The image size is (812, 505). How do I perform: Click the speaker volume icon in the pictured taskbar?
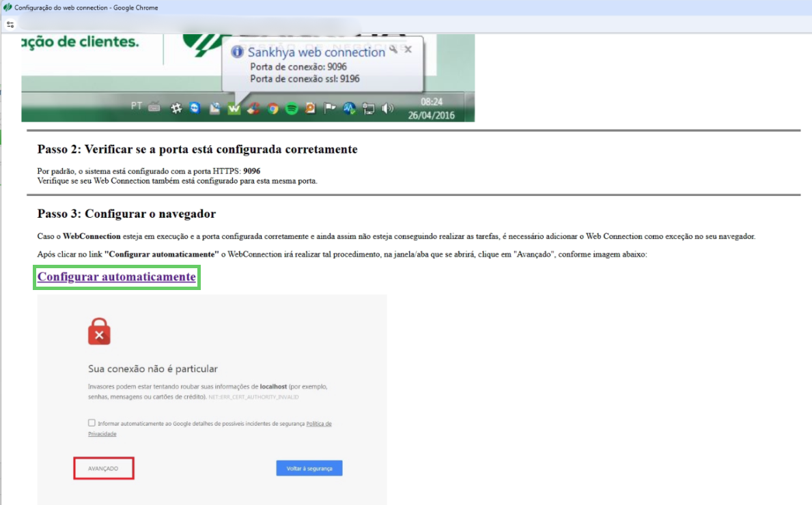click(x=387, y=108)
